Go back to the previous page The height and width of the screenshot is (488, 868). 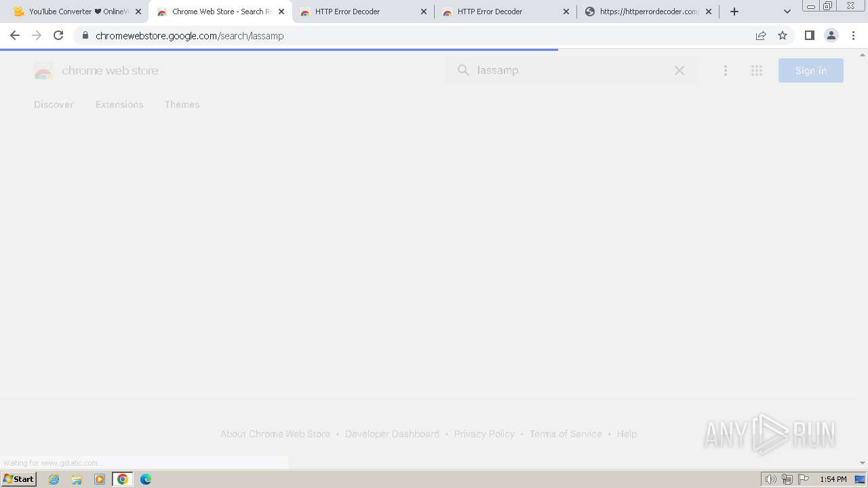15,35
